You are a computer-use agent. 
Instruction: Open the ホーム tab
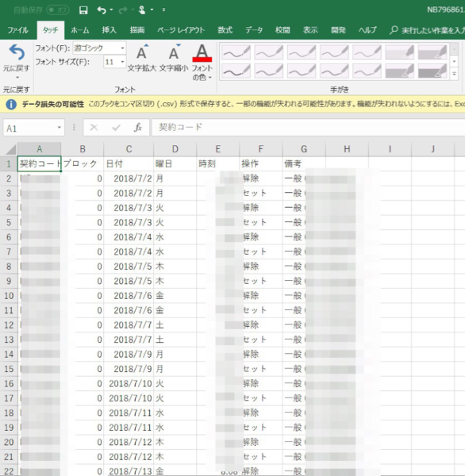(80, 30)
